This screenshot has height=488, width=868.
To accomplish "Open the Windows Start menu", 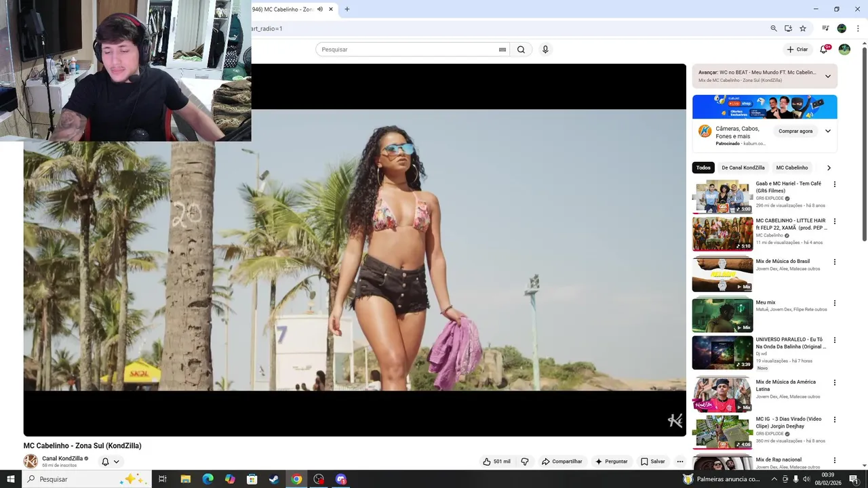I will tap(11, 479).
